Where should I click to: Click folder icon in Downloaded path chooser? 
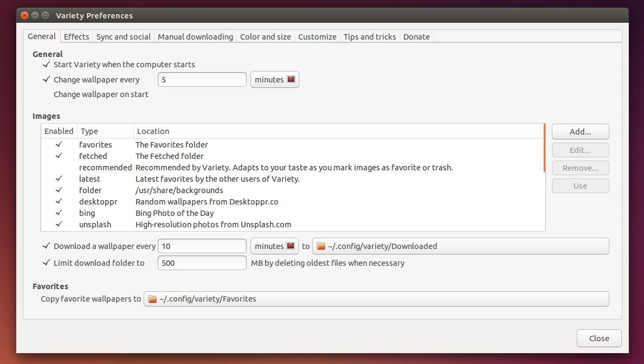pyautogui.click(x=321, y=246)
